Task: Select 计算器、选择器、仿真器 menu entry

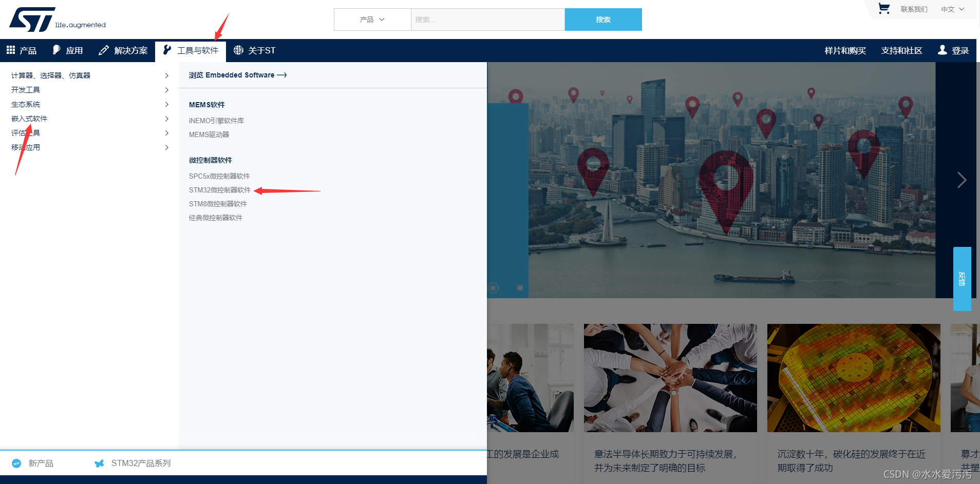Action: [51, 75]
